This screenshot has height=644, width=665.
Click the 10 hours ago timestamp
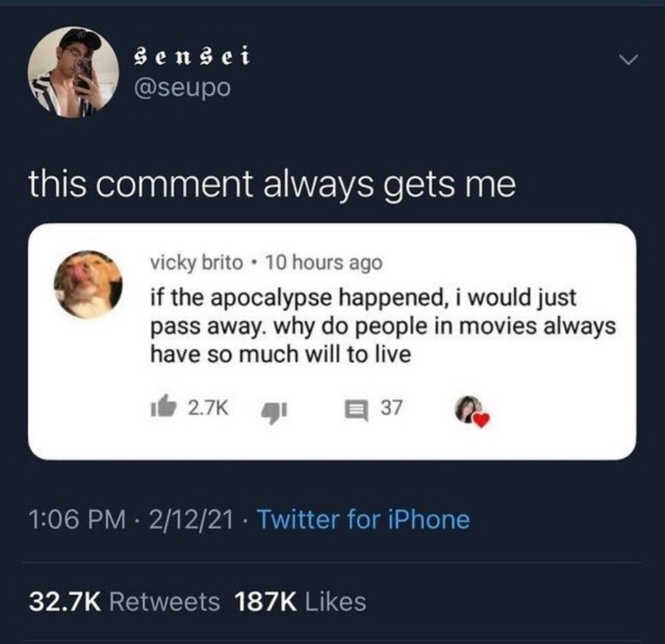pyautogui.click(x=325, y=263)
